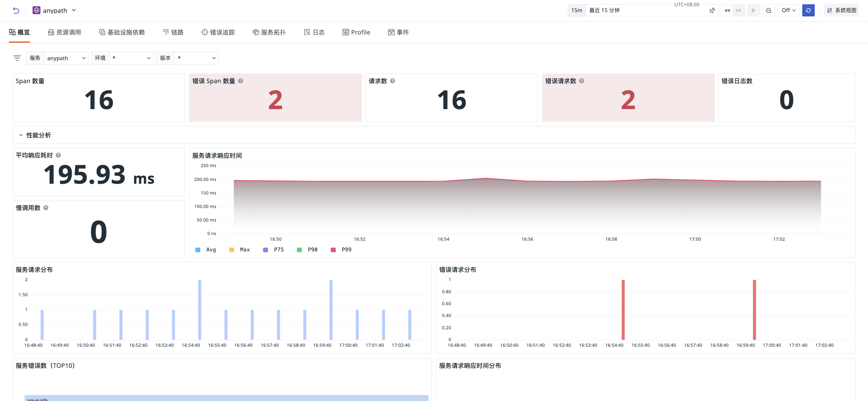The width and height of the screenshot is (868, 401).
Task: Click the first red bar in 错误请求分布
Action: tap(623, 310)
